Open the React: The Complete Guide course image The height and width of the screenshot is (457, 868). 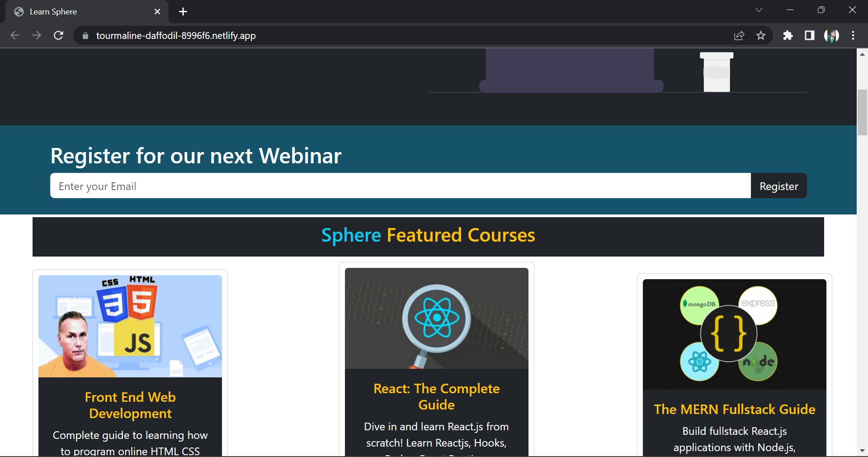point(436,318)
